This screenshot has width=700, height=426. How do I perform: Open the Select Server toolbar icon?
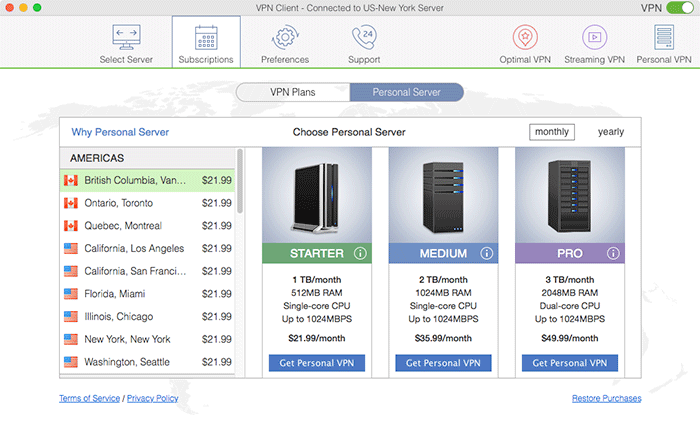pyautogui.click(x=126, y=38)
